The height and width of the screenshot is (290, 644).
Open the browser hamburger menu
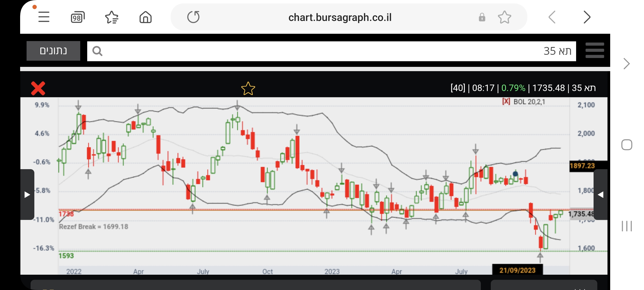44,17
